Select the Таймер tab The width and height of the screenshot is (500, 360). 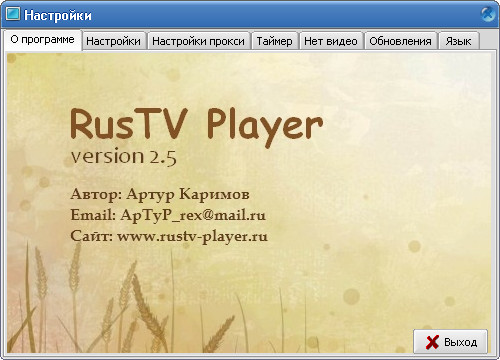pos(274,41)
